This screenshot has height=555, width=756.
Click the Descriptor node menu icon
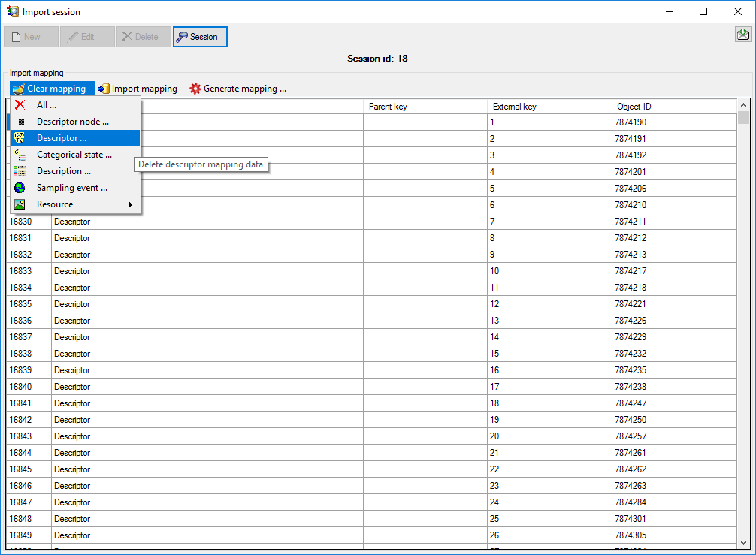(x=20, y=122)
